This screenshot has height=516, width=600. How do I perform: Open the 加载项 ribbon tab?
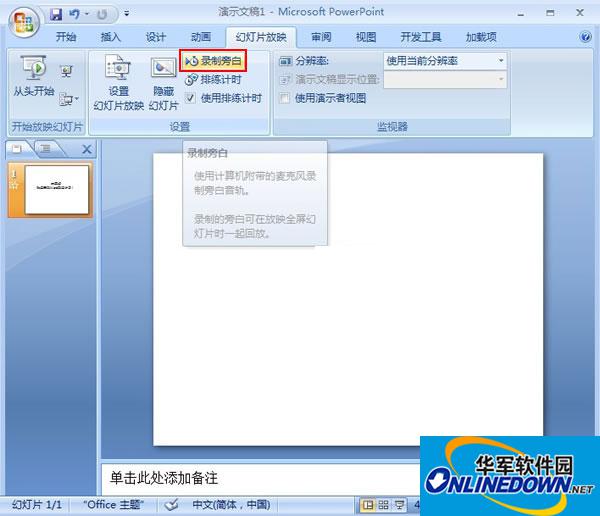pyautogui.click(x=481, y=37)
